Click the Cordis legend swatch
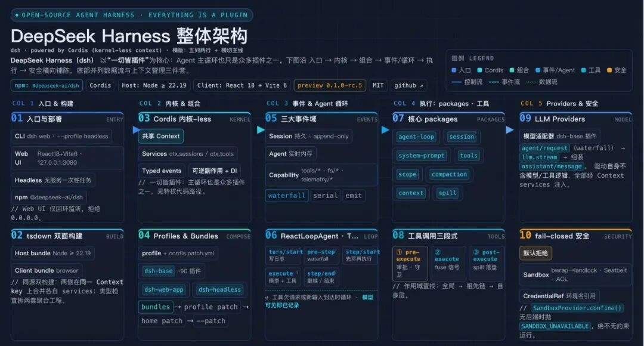 pos(479,70)
